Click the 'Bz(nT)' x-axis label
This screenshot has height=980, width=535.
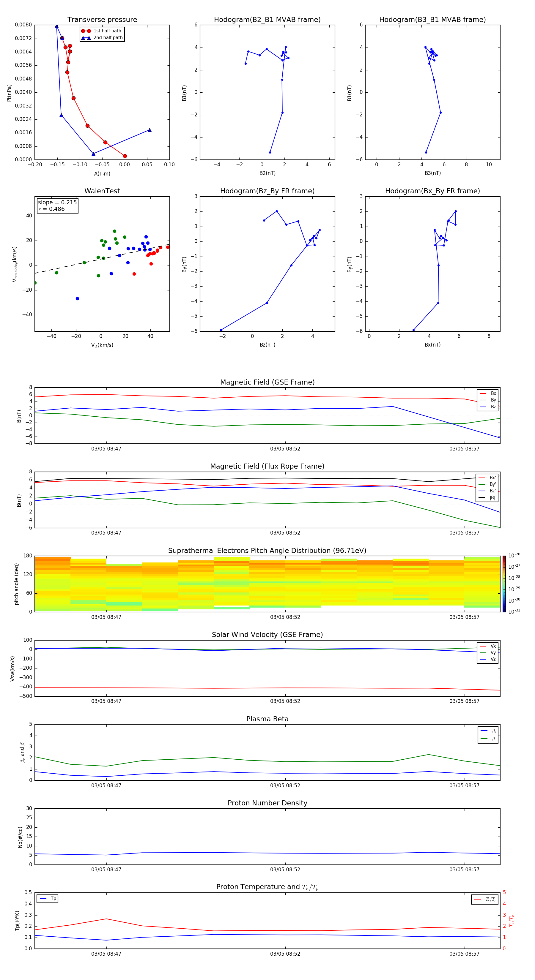pos(267,345)
